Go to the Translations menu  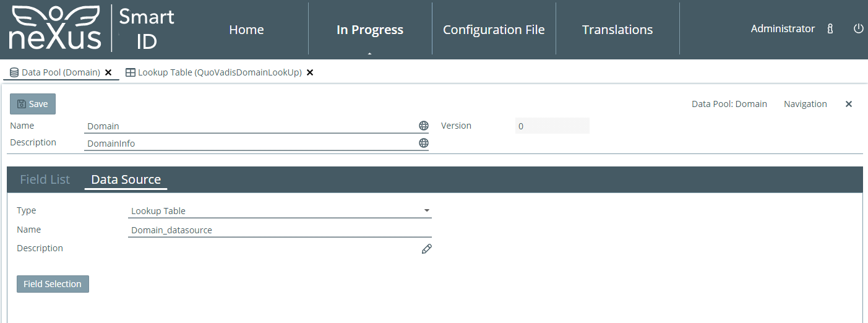(617, 30)
